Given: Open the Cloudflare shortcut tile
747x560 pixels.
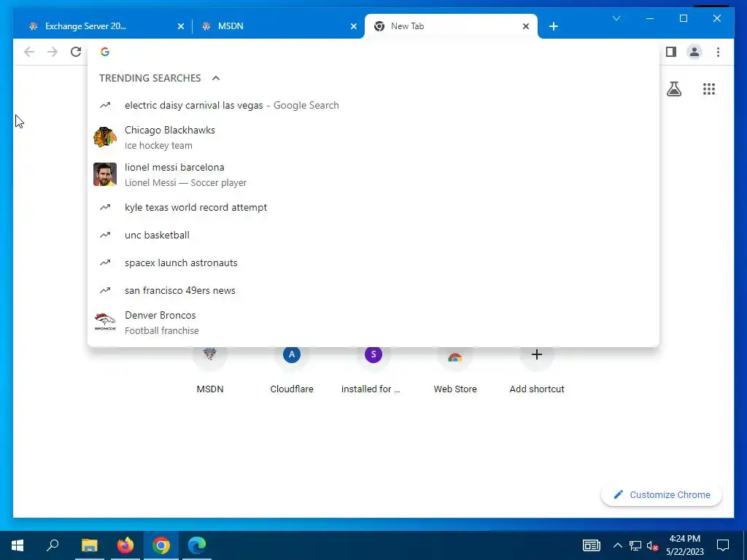Looking at the screenshot, I should pyautogui.click(x=292, y=371).
